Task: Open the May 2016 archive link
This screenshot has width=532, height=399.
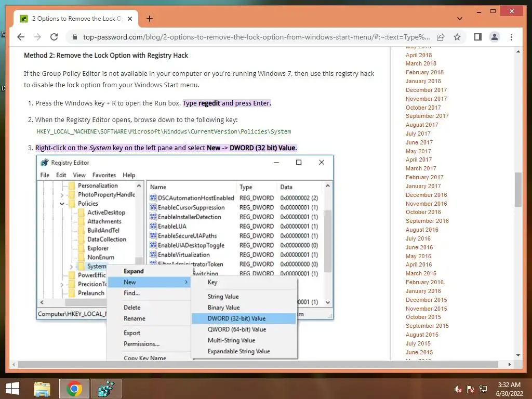Action: click(x=418, y=256)
